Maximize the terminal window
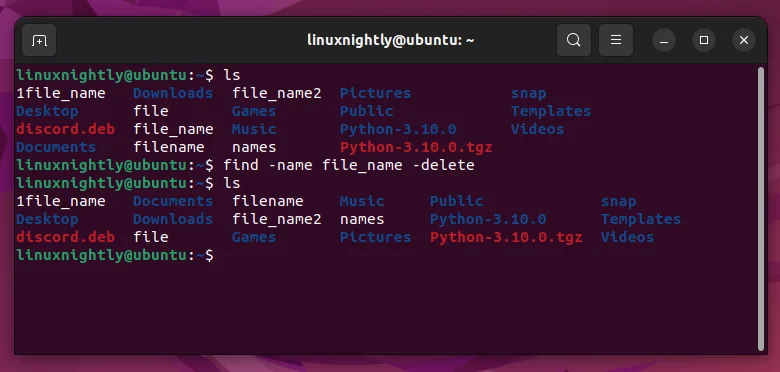This screenshot has height=372, width=780. pos(704,40)
